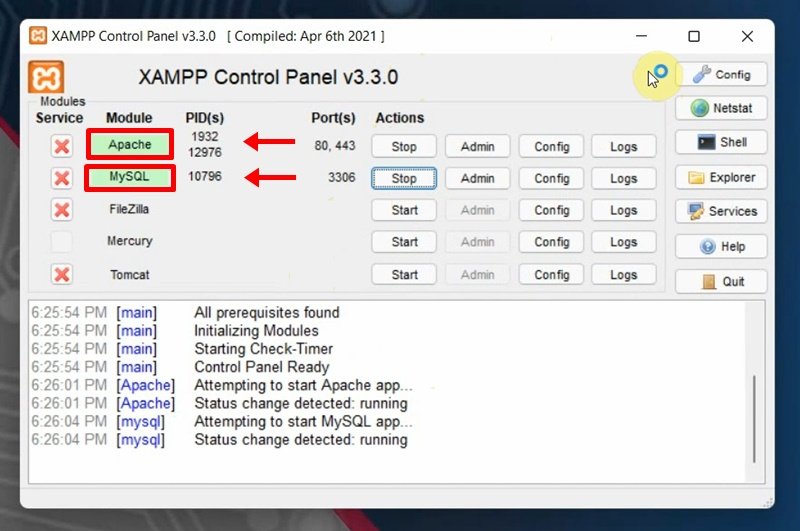View FileZilla Logs
Screen dimensions: 800x531
pos(623,210)
